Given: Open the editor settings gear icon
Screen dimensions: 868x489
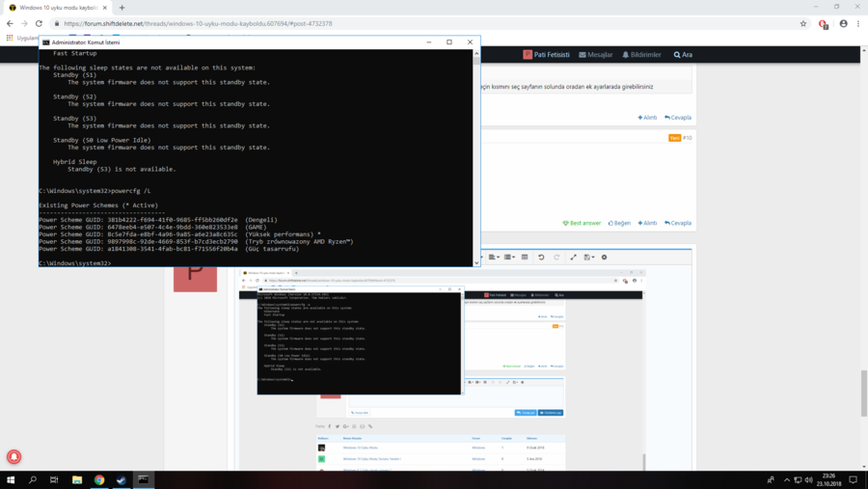Looking at the screenshot, I should click(x=605, y=258).
